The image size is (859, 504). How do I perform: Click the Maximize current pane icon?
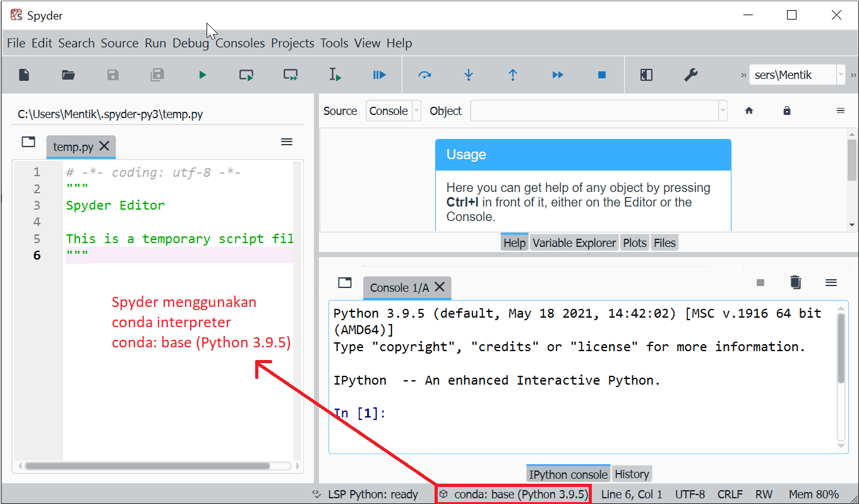coord(646,75)
